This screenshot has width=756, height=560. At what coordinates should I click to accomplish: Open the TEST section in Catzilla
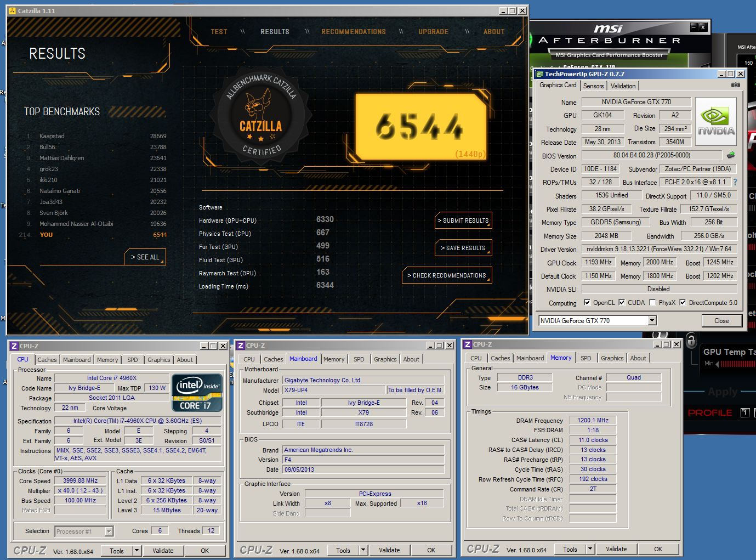219,32
